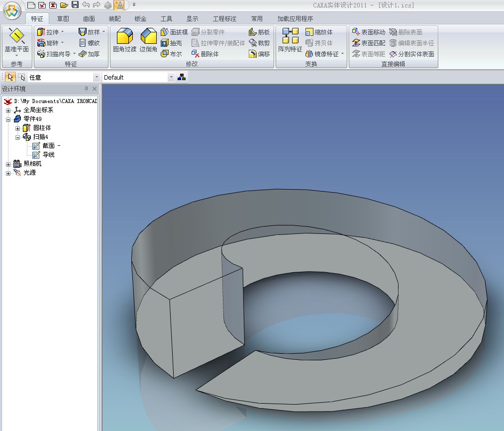The image size is (504, 431).
Task: Select the 布尔 (boolean) operation tool
Action: point(172,54)
